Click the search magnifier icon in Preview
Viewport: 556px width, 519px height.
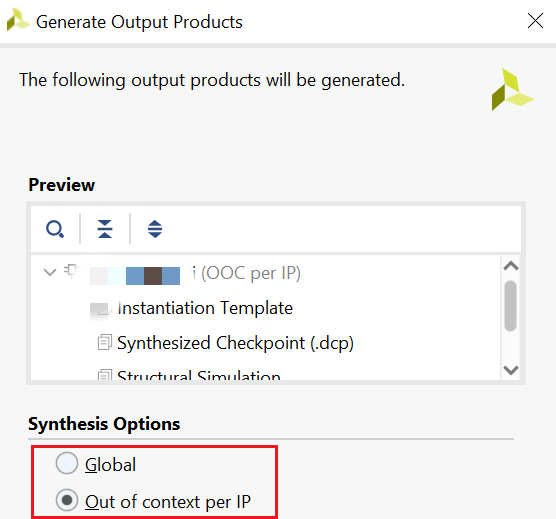(55, 229)
